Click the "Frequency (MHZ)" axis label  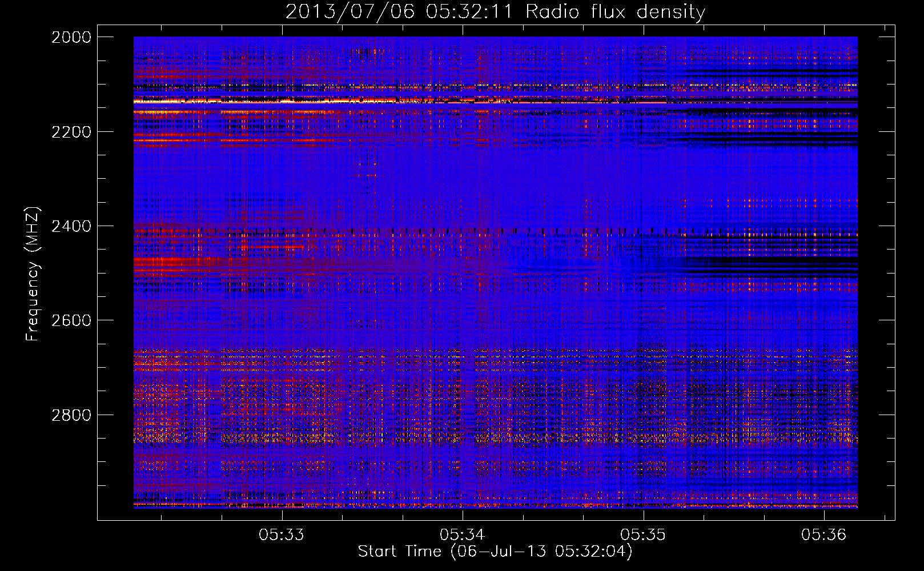coord(32,274)
